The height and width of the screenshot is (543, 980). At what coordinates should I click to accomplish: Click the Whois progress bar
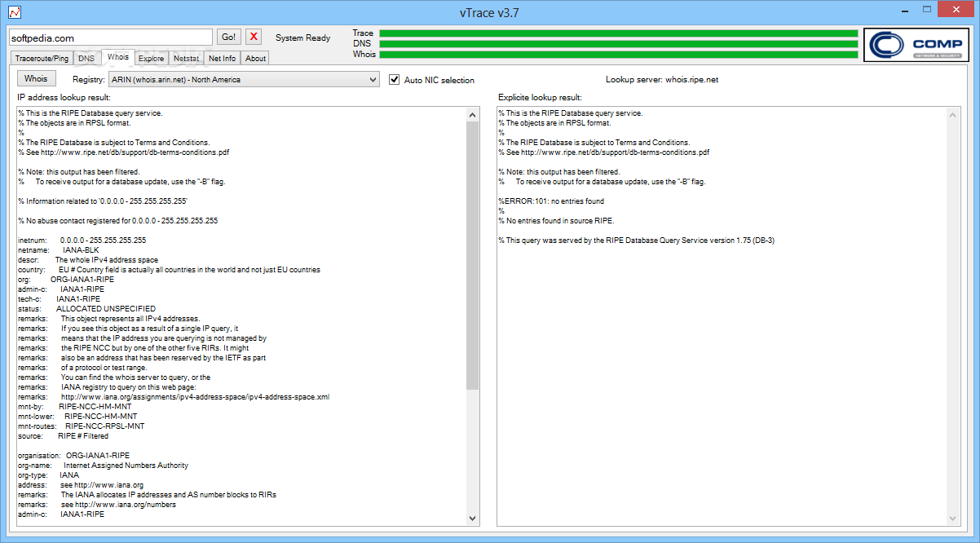(619, 55)
